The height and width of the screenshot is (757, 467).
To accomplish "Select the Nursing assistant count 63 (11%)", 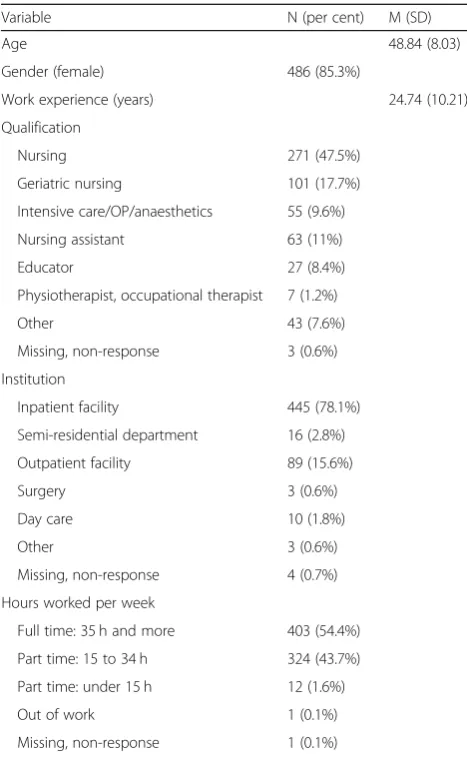I will [x=314, y=239].
